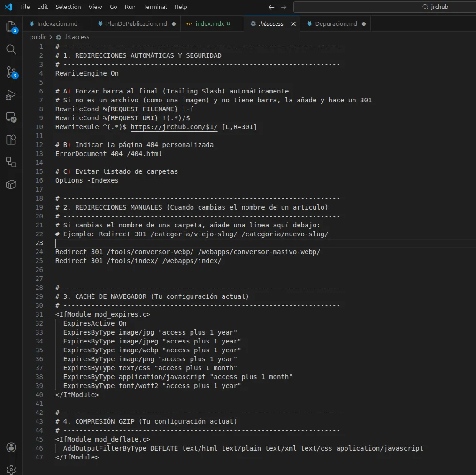This screenshot has width=476, height=475.
Task: Switch to the Indexacion.md tab
Action: tap(57, 23)
